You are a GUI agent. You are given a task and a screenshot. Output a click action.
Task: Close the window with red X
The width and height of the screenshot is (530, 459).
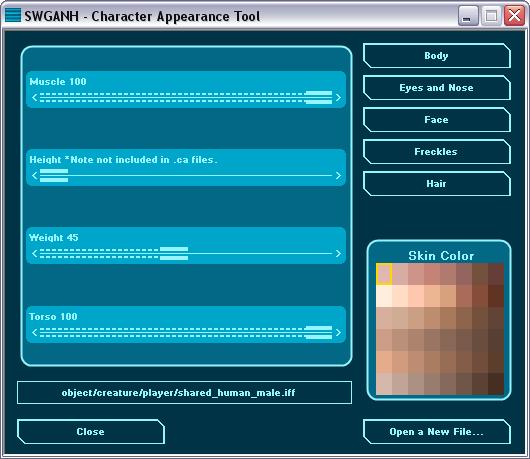pos(514,16)
